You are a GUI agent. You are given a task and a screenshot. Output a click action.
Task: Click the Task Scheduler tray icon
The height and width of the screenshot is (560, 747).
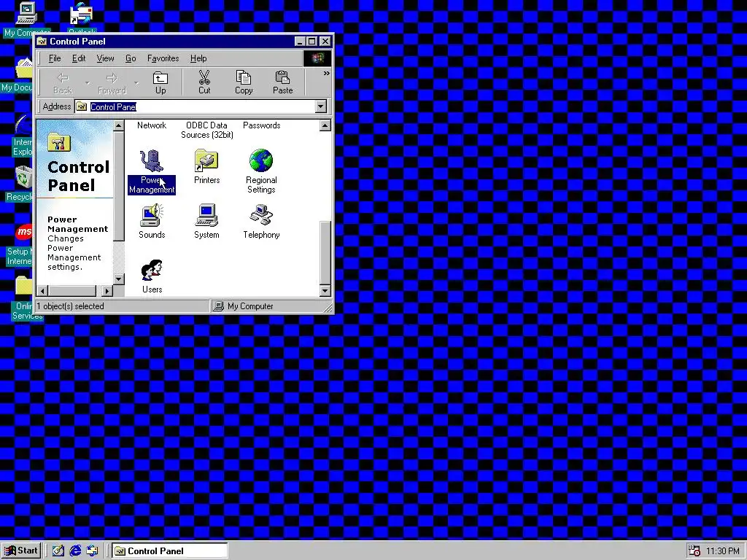click(x=694, y=551)
